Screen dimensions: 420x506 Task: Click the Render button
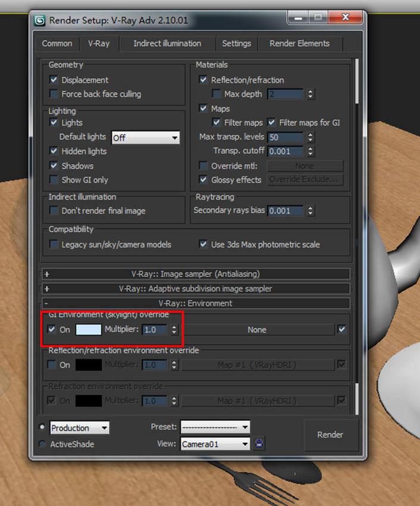(330, 435)
